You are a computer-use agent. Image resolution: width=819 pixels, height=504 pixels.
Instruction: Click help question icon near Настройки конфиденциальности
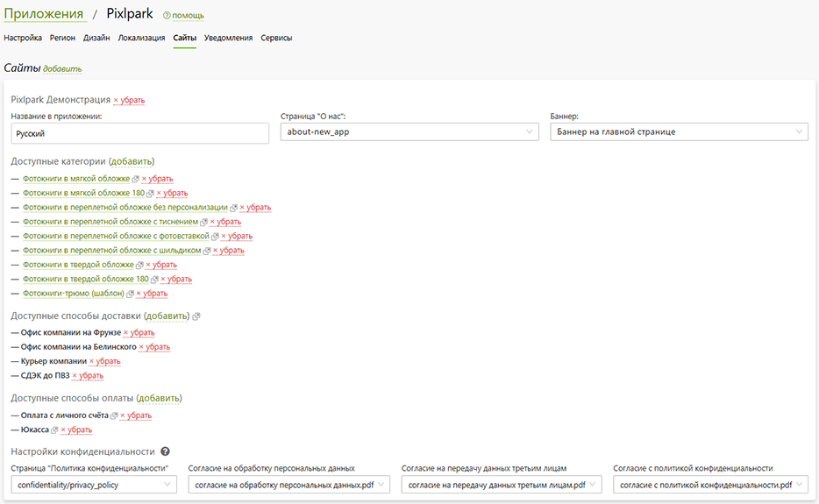pos(165,451)
